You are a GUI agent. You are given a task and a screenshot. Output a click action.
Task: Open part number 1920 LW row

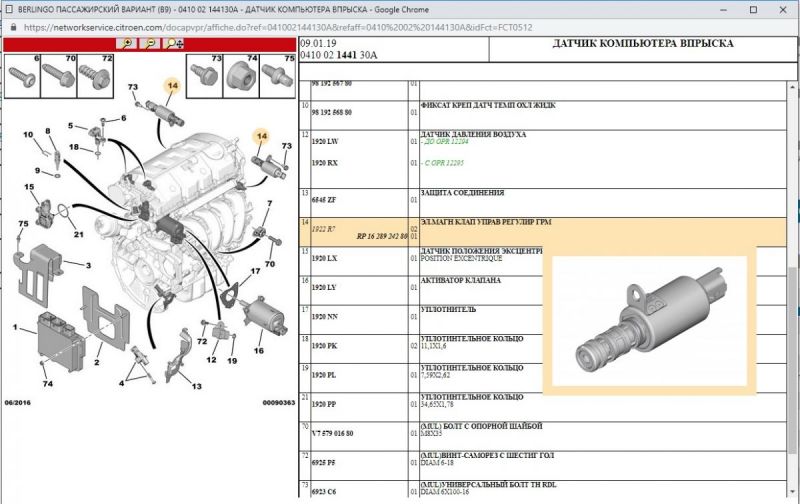tap(325, 143)
